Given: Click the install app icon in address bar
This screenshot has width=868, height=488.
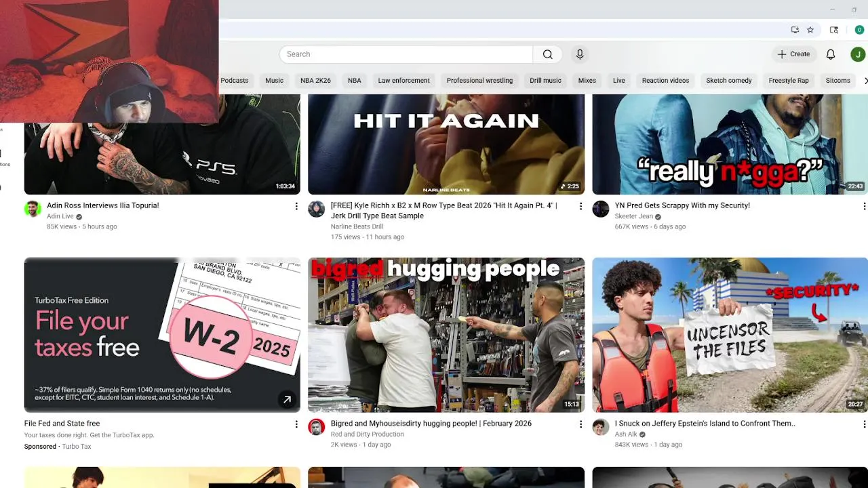Looking at the screenshot, I should (795, 30).
